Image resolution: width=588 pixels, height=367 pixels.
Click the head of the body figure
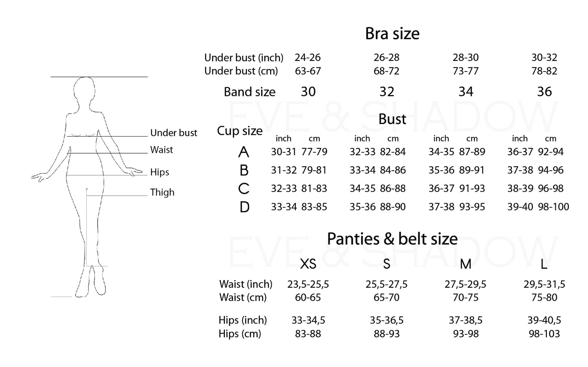pyautogui.click(x=85, y=89)
